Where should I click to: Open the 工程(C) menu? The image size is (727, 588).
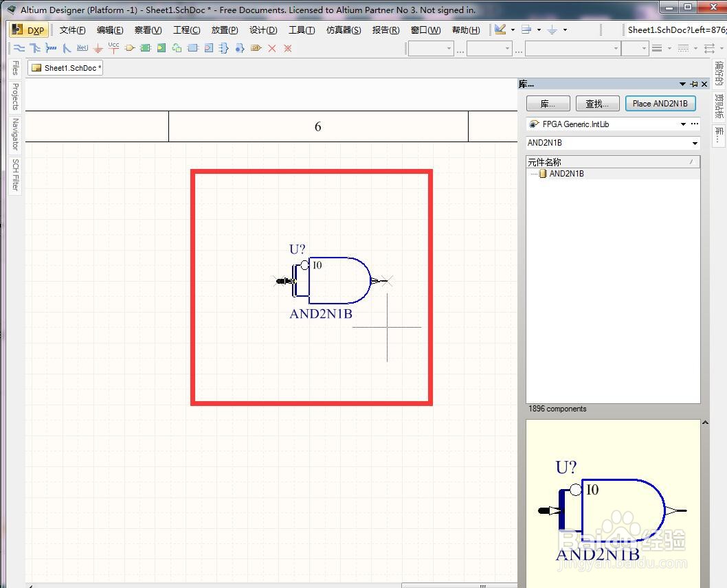click(186, 30)
